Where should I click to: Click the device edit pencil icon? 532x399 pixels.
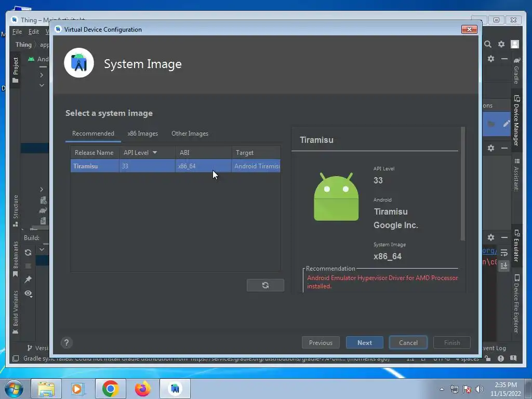(x=506, y=124)
